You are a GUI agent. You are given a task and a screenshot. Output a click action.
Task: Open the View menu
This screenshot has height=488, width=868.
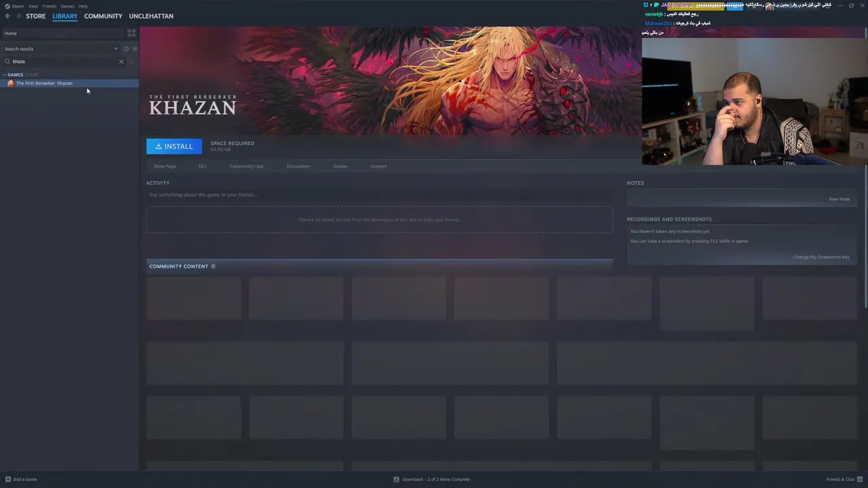point(33,6)
